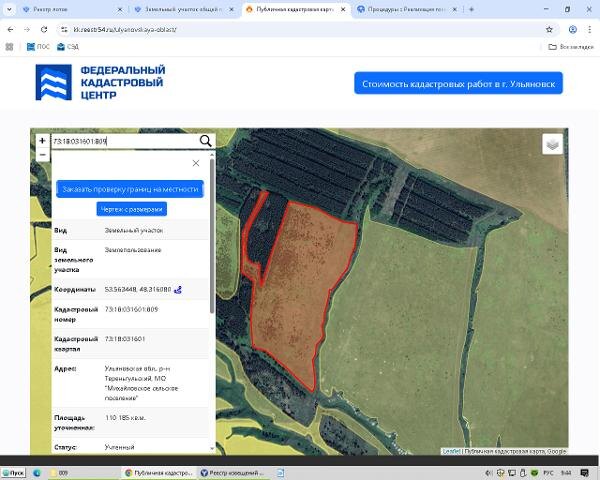Click the magnifier search icon

click(205, 141)
